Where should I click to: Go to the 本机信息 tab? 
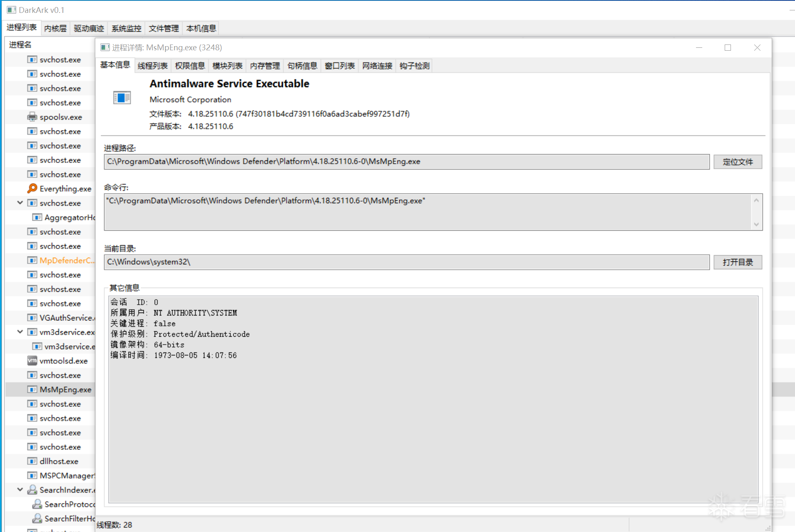[x=201, y=28]
